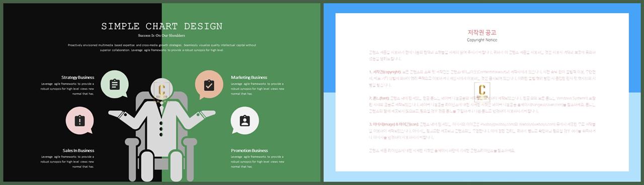The width and height of the screenshot is (644, 185).
Task: Open the left Simple Chart Design slide
Action: [x=162, y=93]
